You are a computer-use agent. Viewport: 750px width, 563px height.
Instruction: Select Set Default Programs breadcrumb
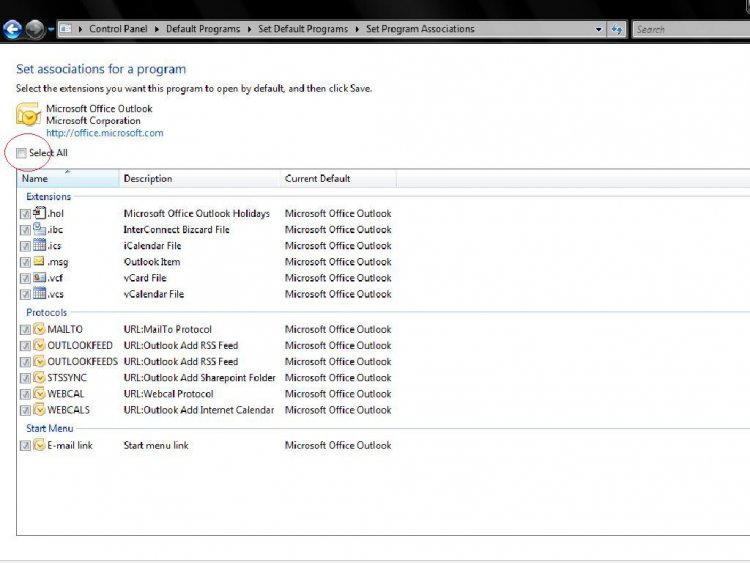pos(303,29)
